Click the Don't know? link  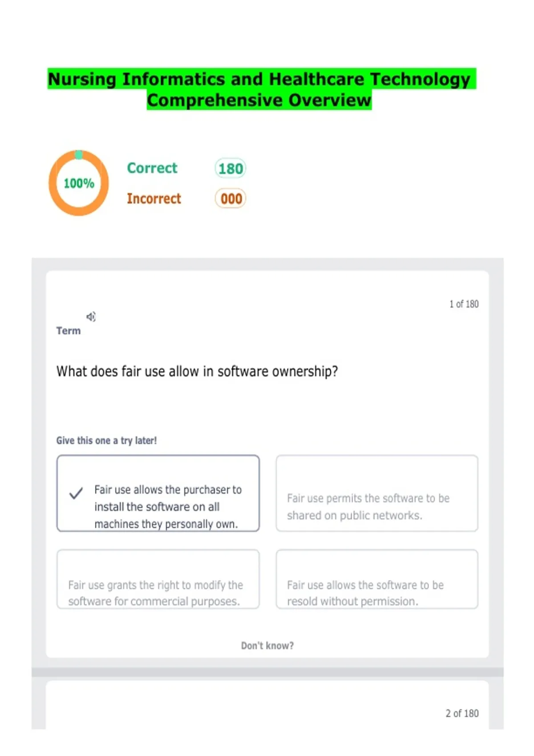coord(267,645)
